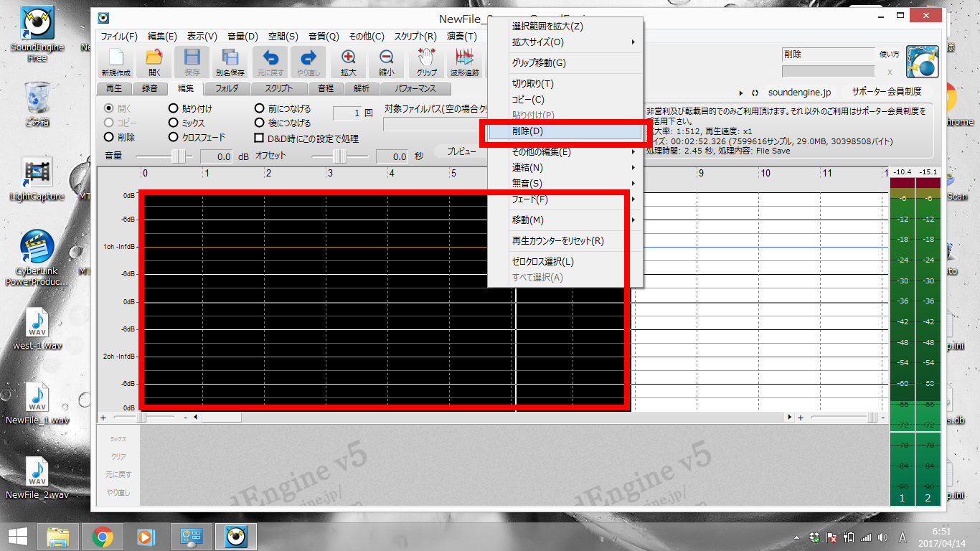The width and height of the screenshot is (980, 551).
Task: Click the 新規作成 new file toolbar icon
Action: [116, 62]
